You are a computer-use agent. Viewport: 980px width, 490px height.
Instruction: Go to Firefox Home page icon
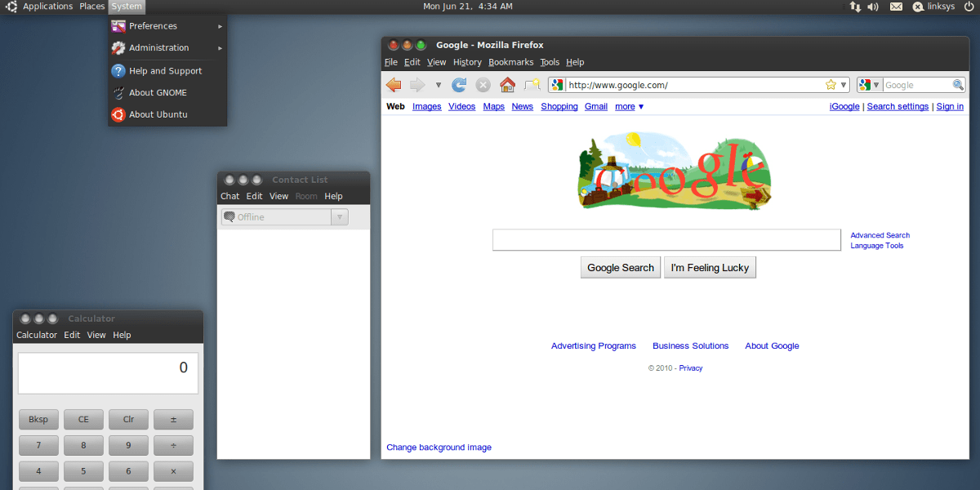click(507, 85)
